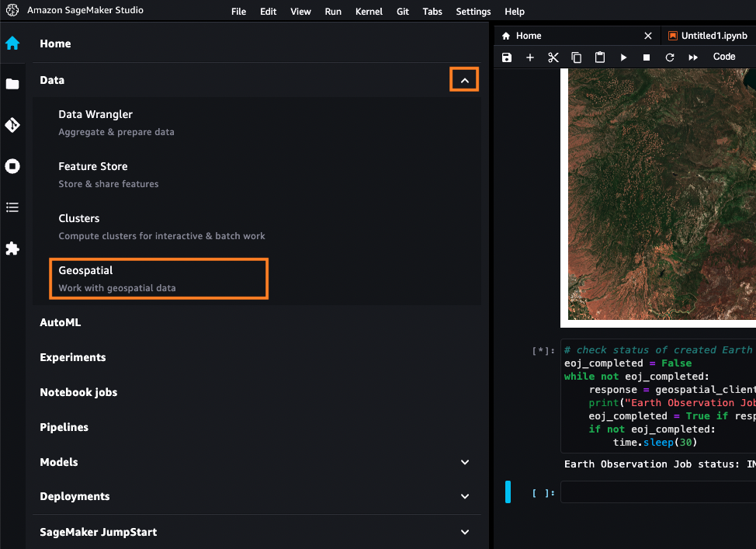756x549 pixels.
Task: Interrupt the kernel with stop icon
Action: coord(647,57)
